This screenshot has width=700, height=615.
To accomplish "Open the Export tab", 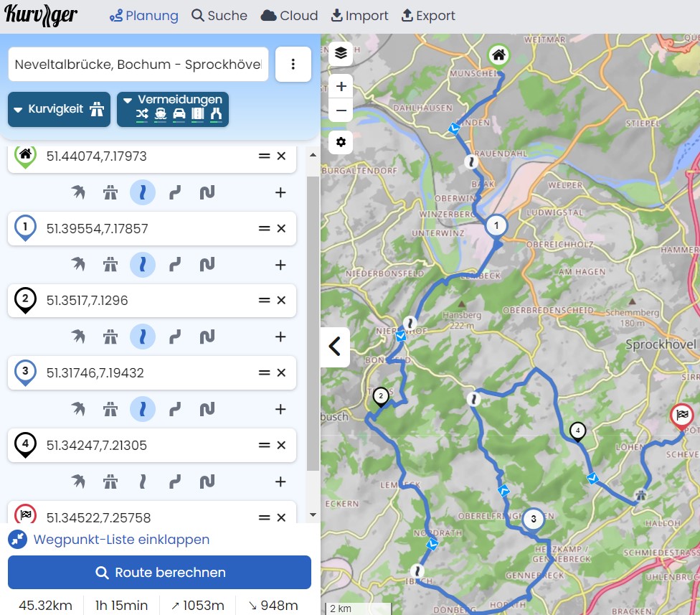I will [x=428, y=16].
